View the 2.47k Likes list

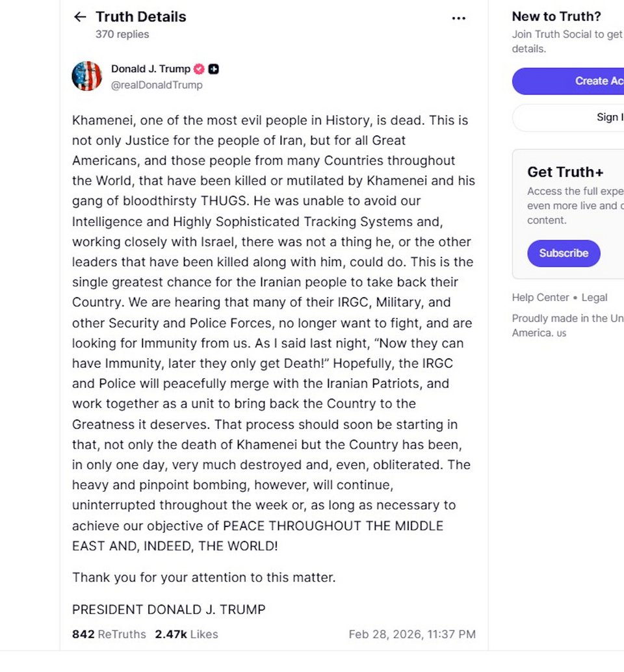click(187, 634)
